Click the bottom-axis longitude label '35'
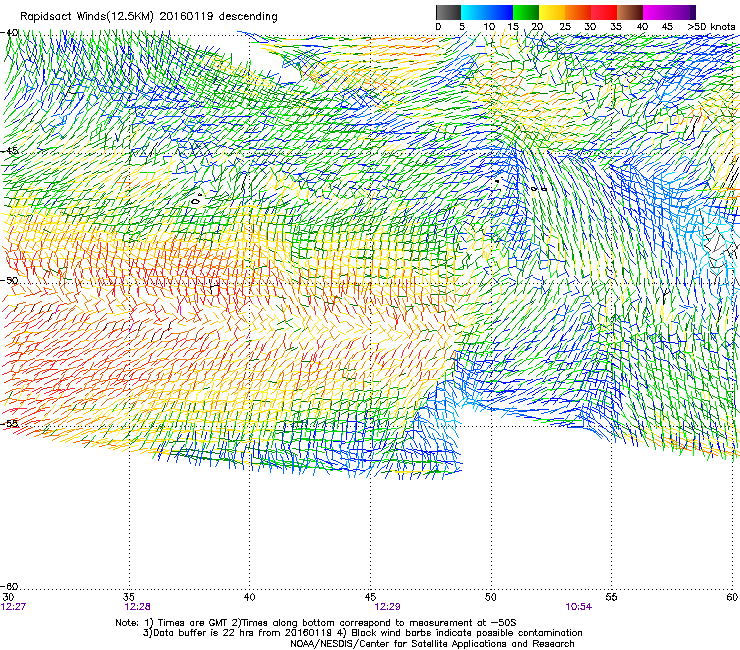 (129, 597)
